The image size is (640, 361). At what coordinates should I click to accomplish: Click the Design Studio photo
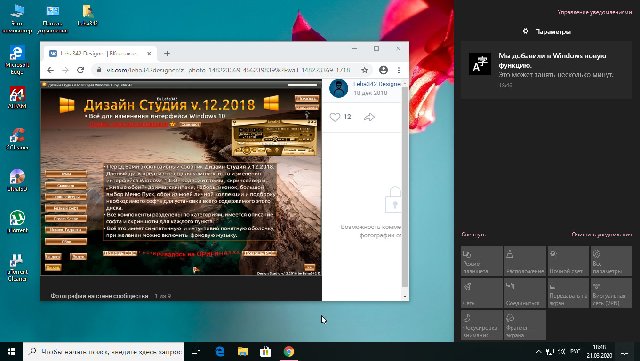coord(181,178)
